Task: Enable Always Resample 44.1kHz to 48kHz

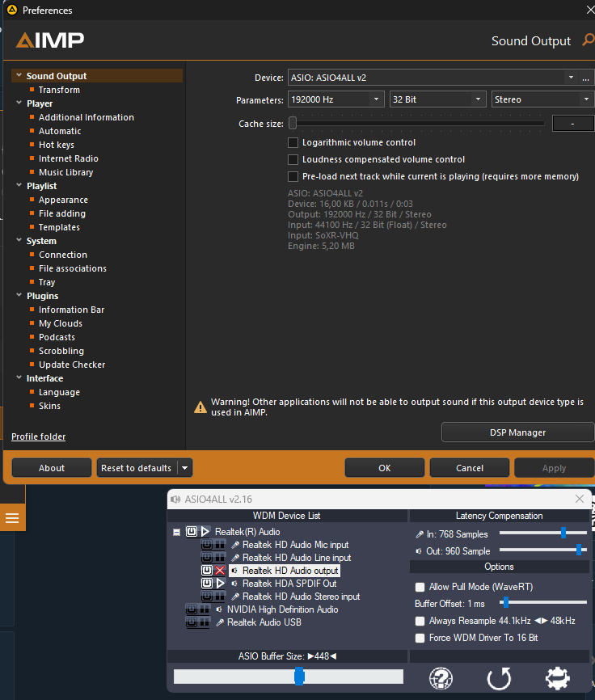Action: [419, 621]
